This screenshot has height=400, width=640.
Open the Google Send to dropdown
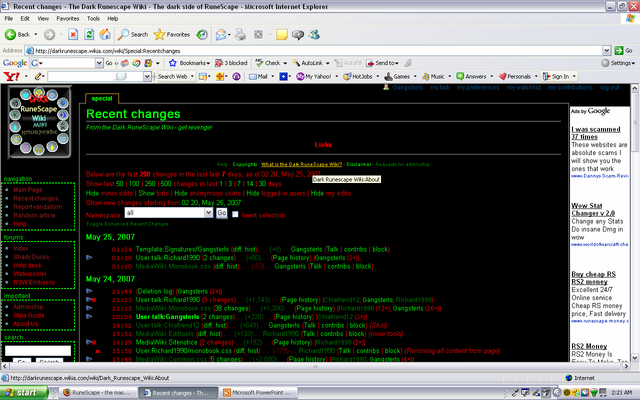pyautogui.click(x=382, y=63)
